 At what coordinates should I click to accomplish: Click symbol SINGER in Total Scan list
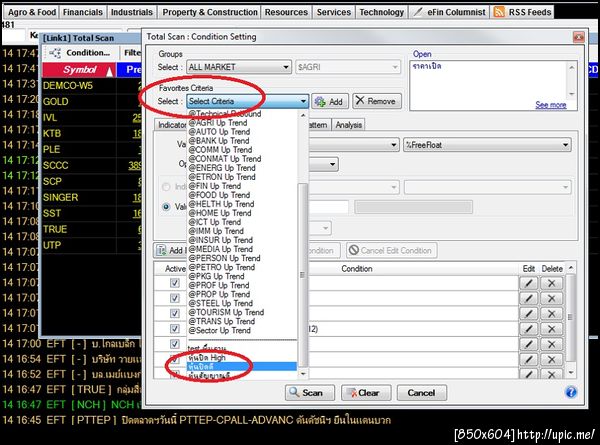[60, 197]
